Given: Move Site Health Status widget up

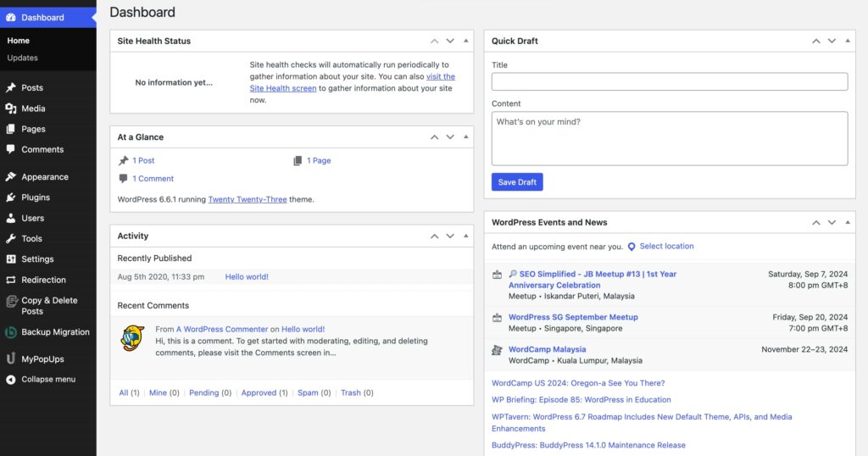Looking at the screenshot, I should point(435,41).
